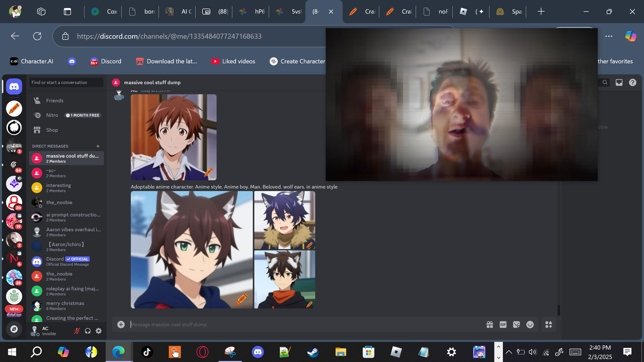Open the Character.AI bookmark
The image size is (644, 362).
click(32, 61)
